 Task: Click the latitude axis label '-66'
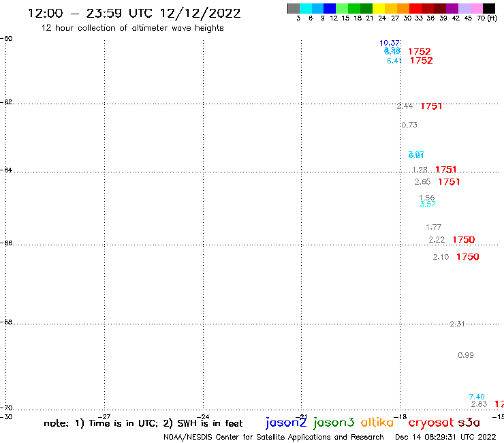click(x=6, y=243)
